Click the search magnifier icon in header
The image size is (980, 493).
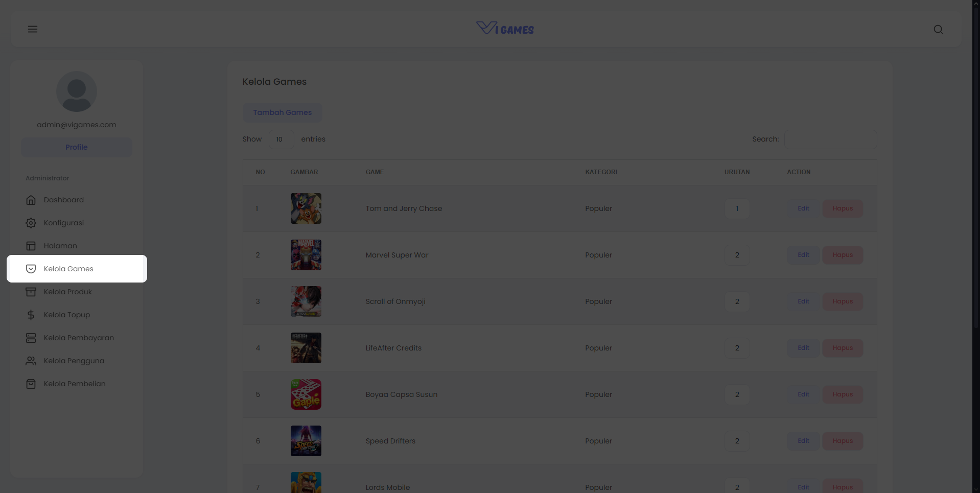[938, 29]
